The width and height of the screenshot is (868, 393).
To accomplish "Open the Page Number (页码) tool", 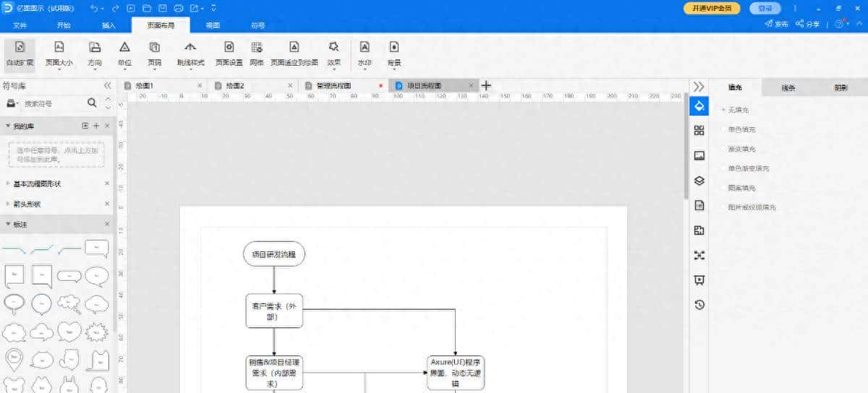I will point(154,53).
